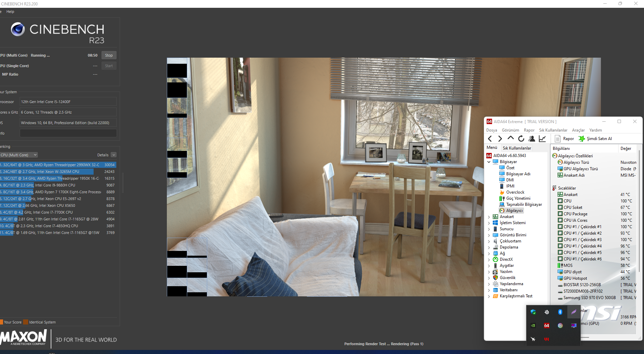Viewport: 644px width, 354px height.
Task: Open the CPU (Multi Core) ranking dropdown
Action: [x=19, y=155]
